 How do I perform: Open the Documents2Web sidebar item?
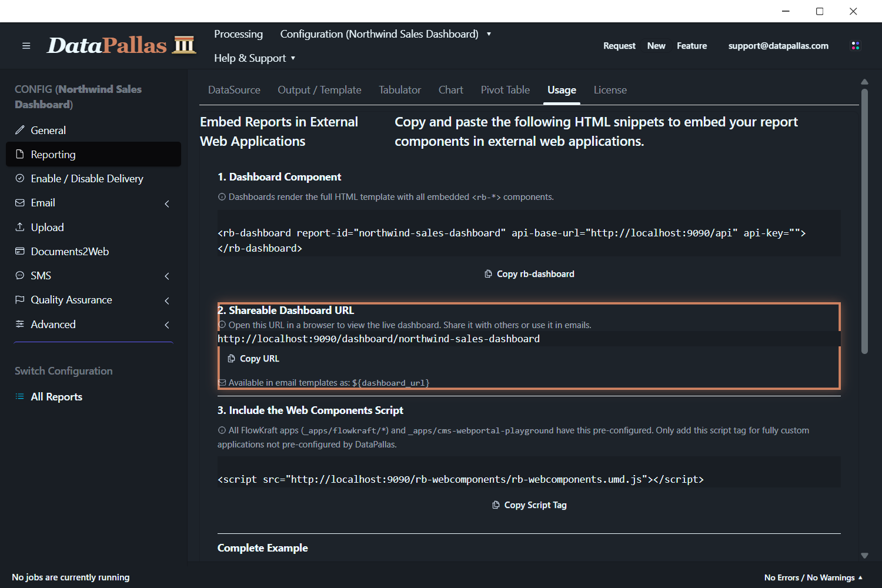click(x=93, y=251)
